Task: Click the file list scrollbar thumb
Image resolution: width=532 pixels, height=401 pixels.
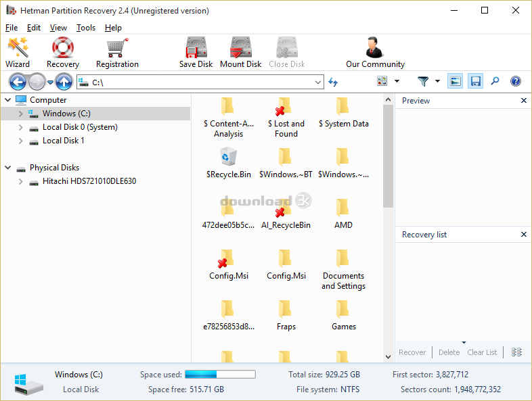Action: click(388, 156)
